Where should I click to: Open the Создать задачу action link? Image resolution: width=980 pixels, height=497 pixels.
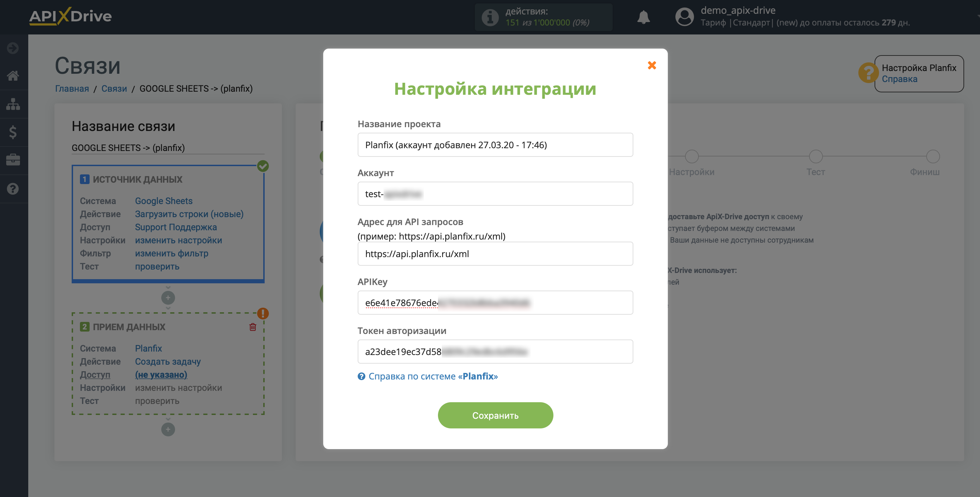point(168,362)
